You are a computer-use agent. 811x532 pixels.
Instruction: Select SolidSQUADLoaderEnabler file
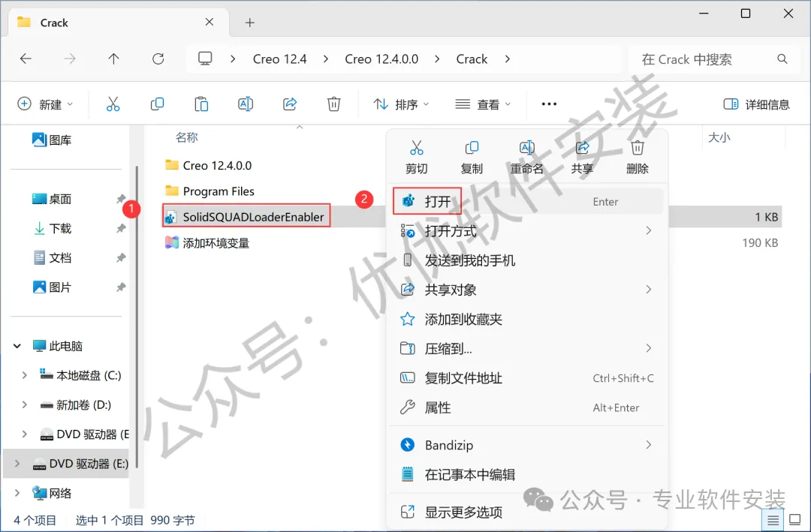point(246,217)
